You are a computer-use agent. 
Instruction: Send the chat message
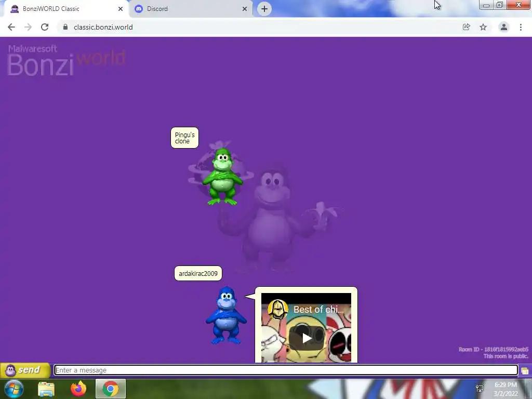click(25, 370)
